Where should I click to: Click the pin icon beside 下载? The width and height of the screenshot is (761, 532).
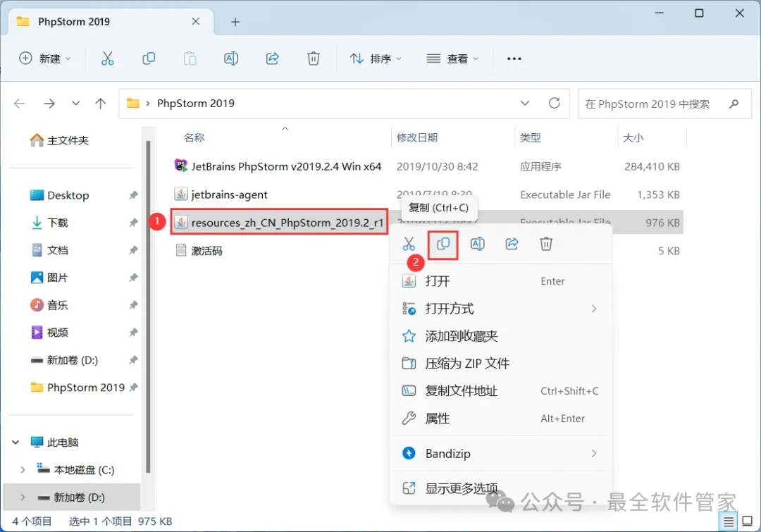[x=133, y=223]
